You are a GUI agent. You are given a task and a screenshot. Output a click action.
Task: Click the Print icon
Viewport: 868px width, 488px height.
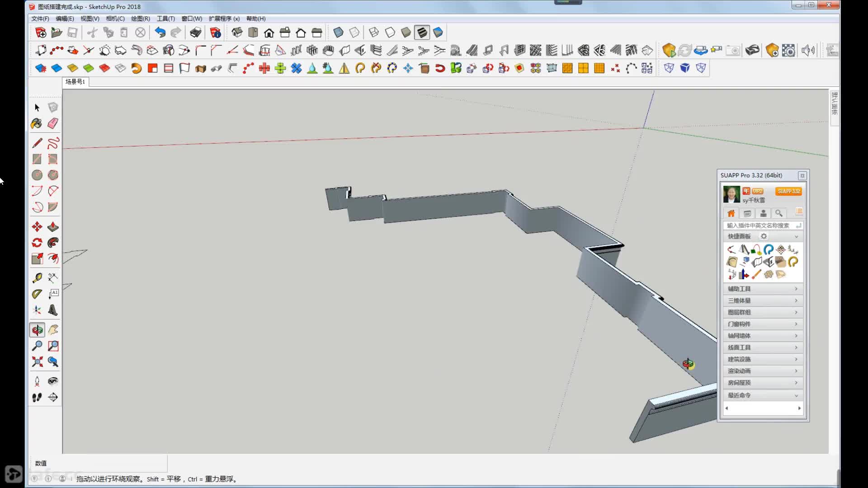click(195, 33)
